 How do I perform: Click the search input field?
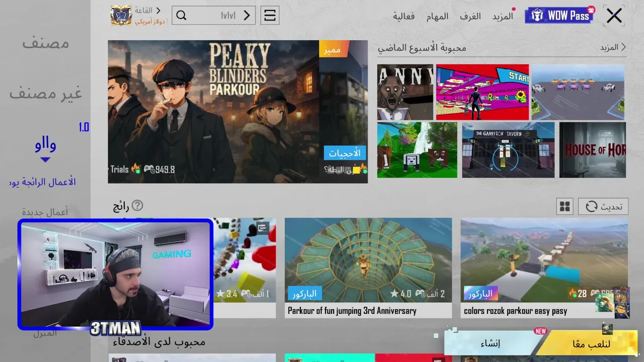point(213,16)
